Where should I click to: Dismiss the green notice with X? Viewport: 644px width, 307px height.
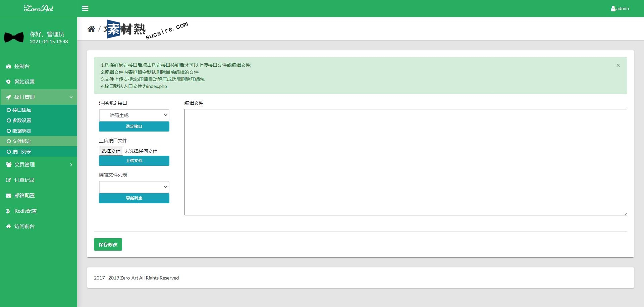coord(618,65)
